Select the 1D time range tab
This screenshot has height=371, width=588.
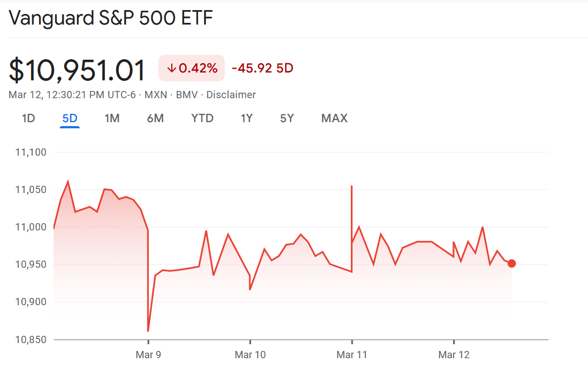pos(28,118)
